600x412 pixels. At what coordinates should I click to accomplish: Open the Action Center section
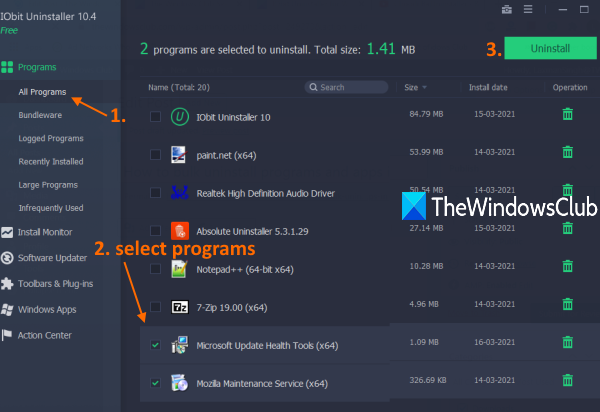tap(44, 335)
